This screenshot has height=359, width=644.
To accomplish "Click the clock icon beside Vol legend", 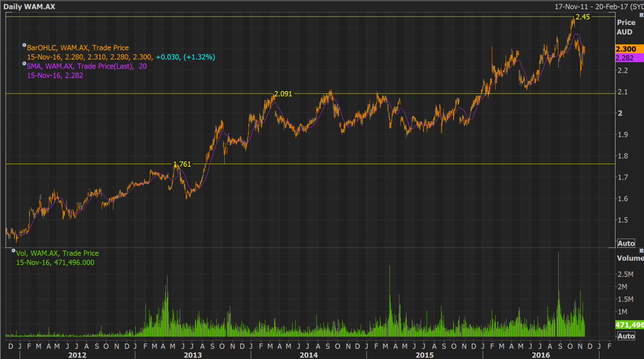I will (x=13, y=250).
